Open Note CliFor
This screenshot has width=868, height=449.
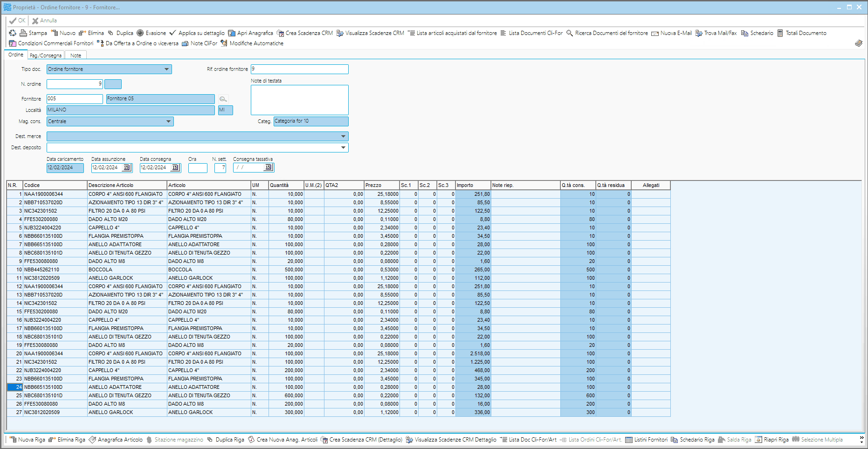click(200, 43)
